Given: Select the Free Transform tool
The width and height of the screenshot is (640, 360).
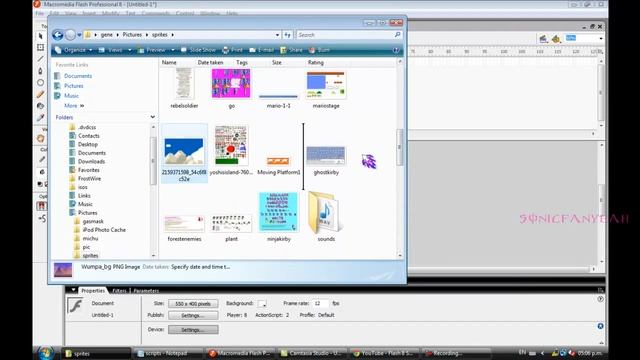Looking at the screenshot, I should point(40,47).
